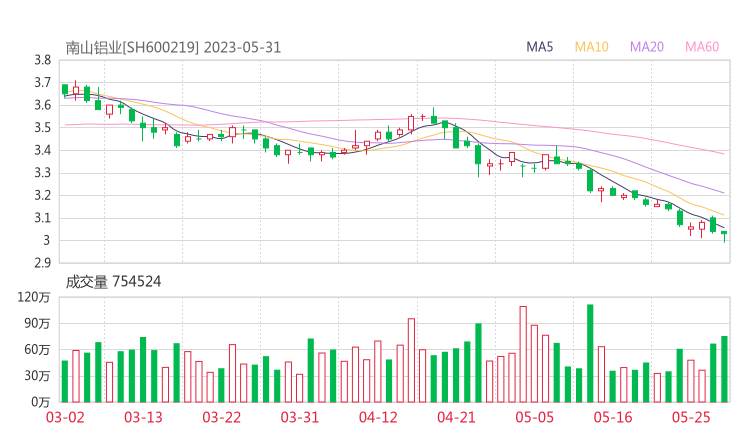
Task: Click the chart title 南山铝业[SH600219] 2023-05-31
Action: pos(173,48)
